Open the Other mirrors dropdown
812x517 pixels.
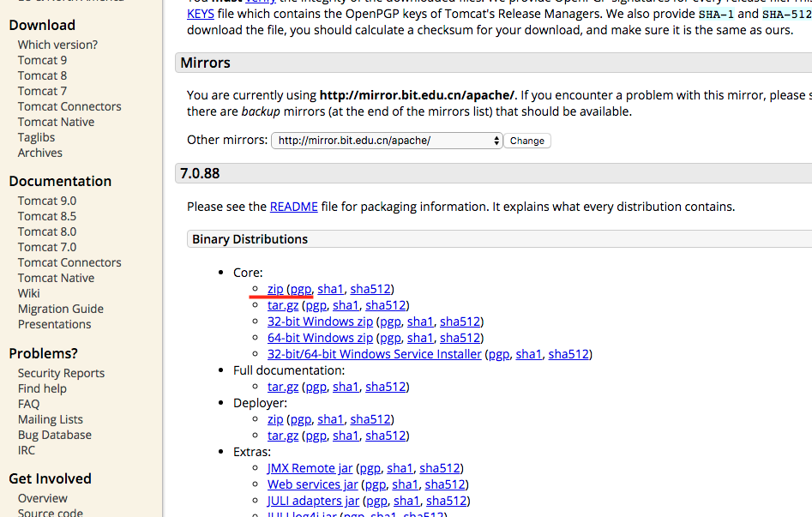tap(387, 141)
